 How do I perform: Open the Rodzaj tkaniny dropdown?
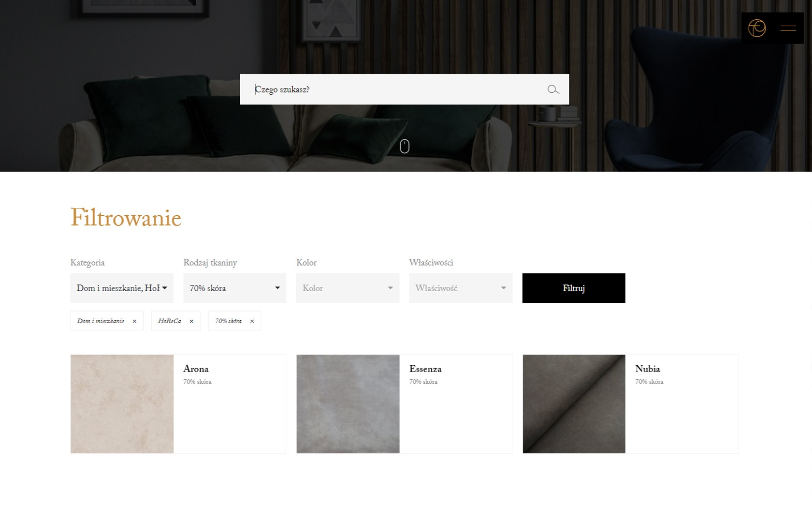pyautogui.click(x=234, y=288)
